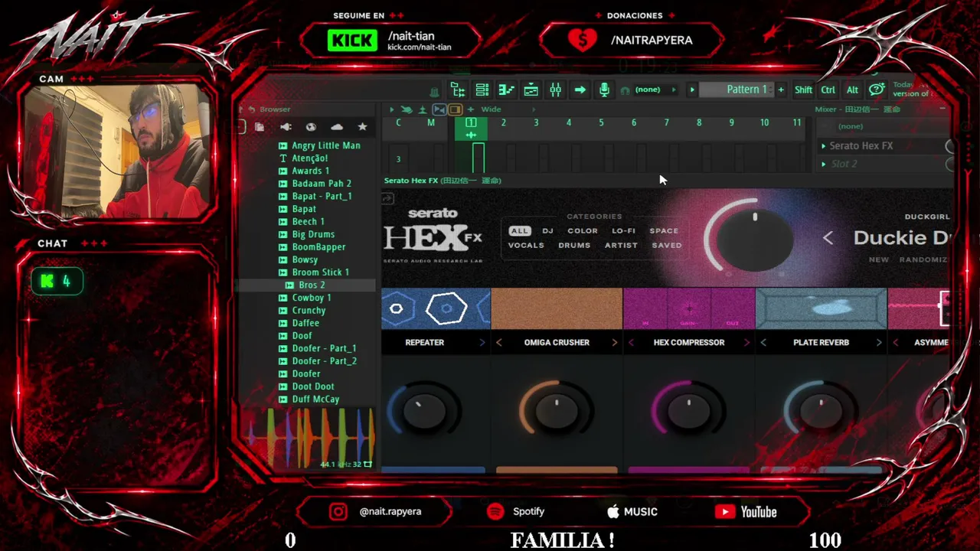Image resolution: width=980 pixels, height=551 pixels.
Task: Click the donation heart icon
Action: point(583,41)
